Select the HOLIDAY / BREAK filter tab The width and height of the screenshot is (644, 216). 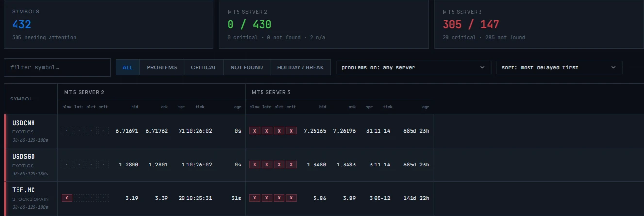(300, 67)
